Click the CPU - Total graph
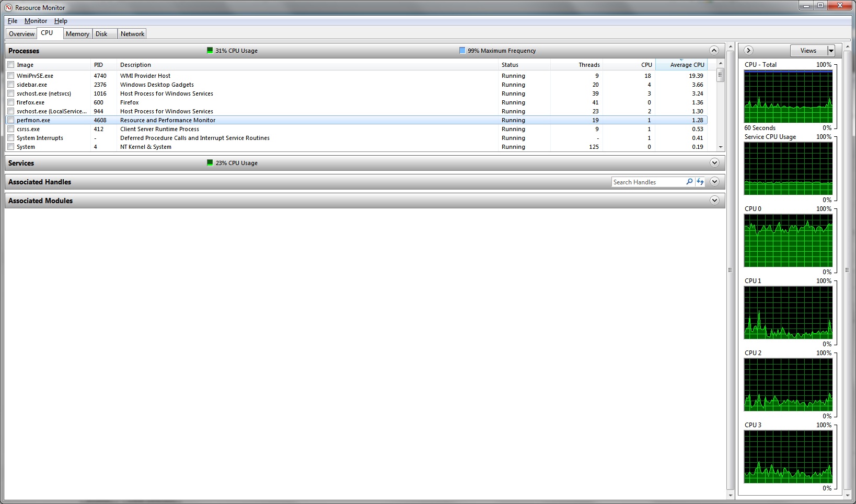 788,97
